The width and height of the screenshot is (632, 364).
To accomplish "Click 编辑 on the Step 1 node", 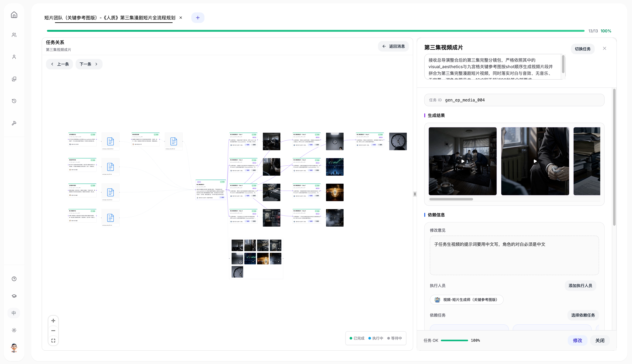I will [x=248, y=145].
